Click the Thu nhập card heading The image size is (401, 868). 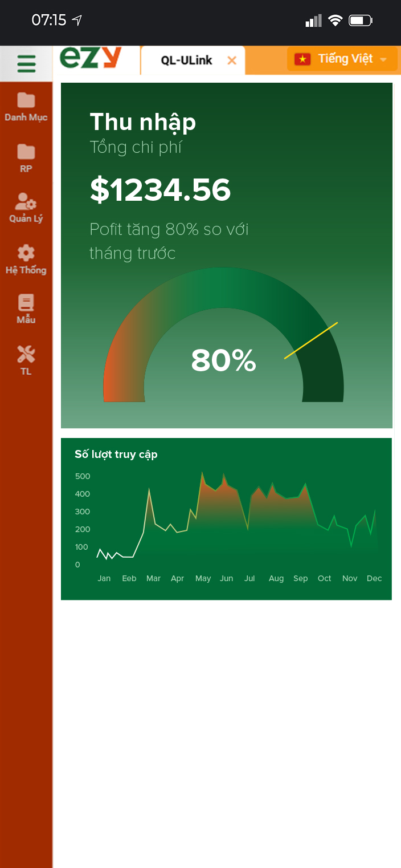142,122
